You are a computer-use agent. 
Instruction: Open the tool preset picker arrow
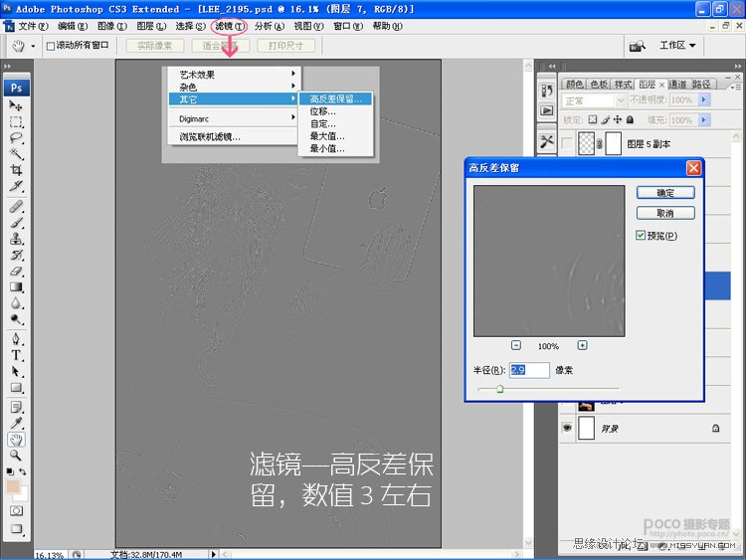click(x=33, y=46)
